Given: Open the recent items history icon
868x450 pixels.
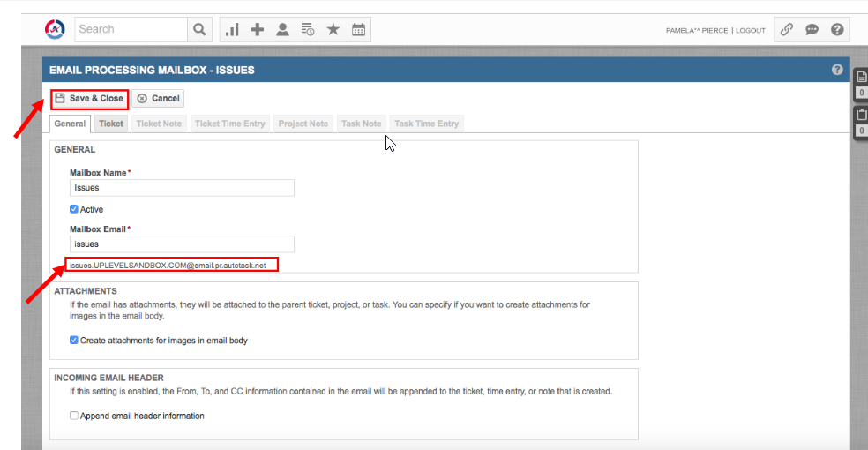Looking at the screenshot, I should coord(308,29).
